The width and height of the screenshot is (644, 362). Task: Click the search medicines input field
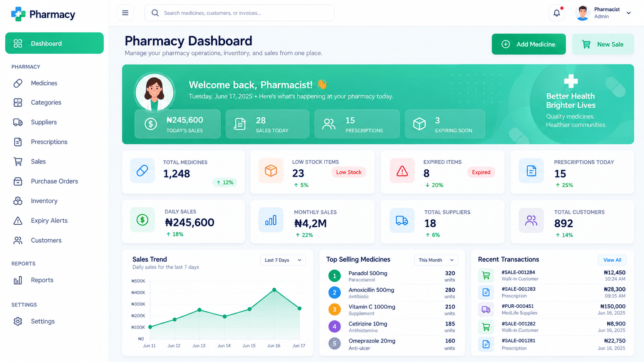coord(239,13)
